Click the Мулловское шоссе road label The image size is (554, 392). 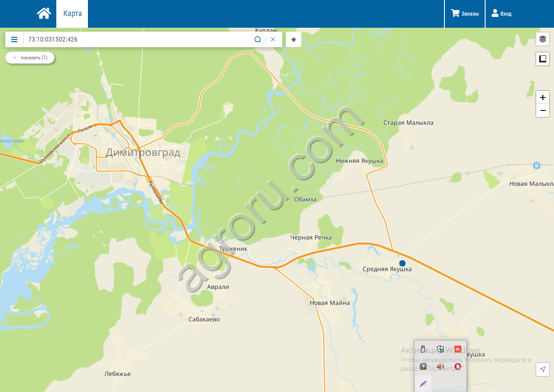[55, 148]
